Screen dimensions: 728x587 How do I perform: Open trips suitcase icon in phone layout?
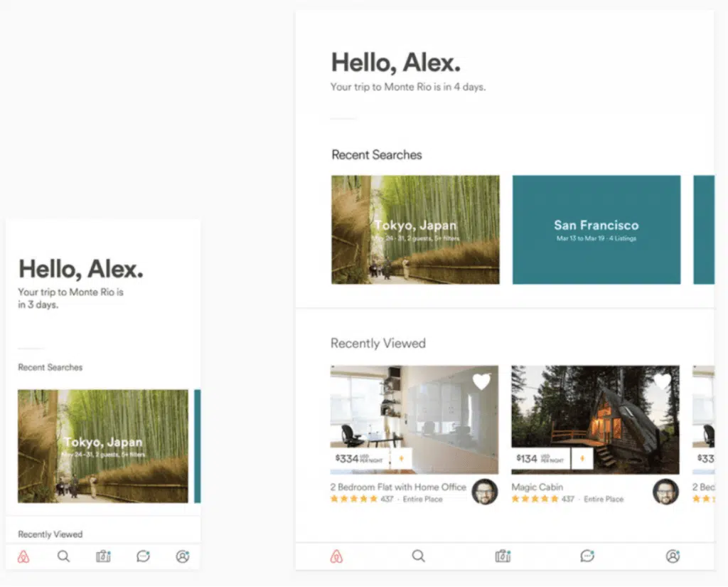pyautogui.click(x=103, y=556)
